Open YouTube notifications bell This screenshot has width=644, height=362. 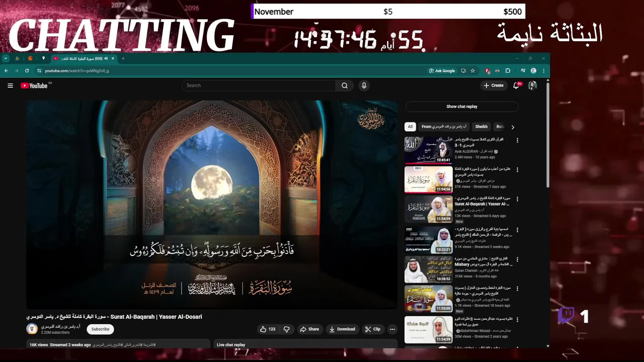coord(516,85)
